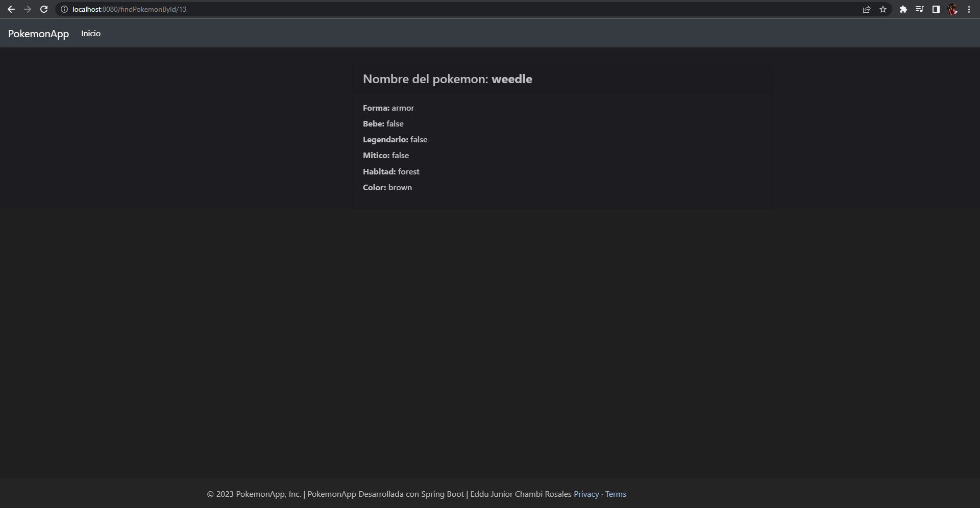
Task: Bookmark this page with the star
Action: click(x=883, y=9)
